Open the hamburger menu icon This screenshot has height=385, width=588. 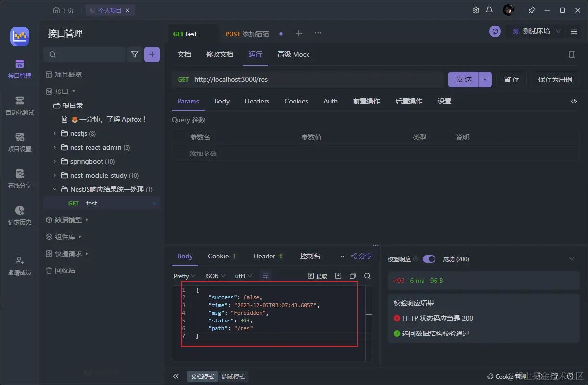pos(574,31)
